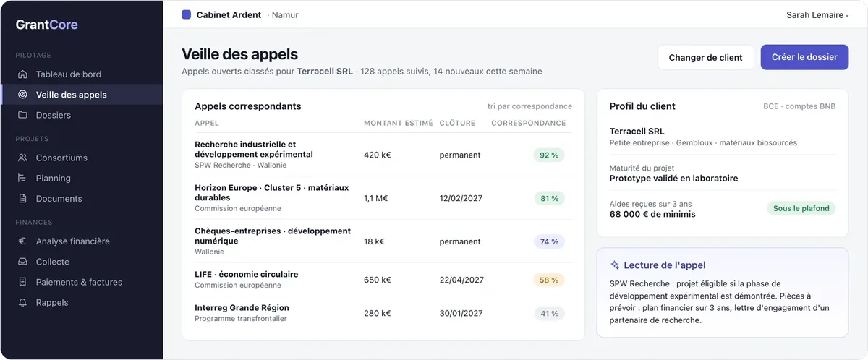Click the APPEL column header
868x360 pixels.
tap(207, 123)
